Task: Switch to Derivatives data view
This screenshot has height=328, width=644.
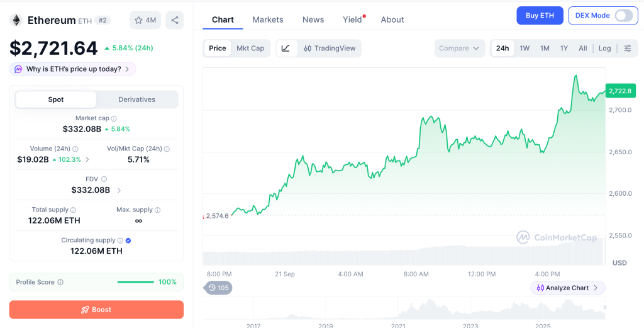Action: (x=136, y=99)
